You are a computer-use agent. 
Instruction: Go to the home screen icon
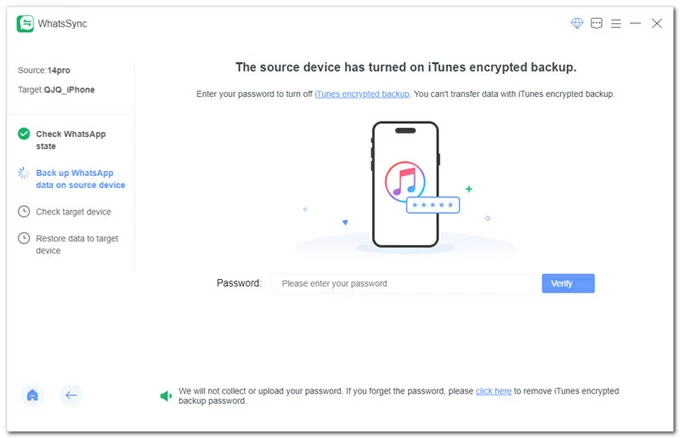32,395
